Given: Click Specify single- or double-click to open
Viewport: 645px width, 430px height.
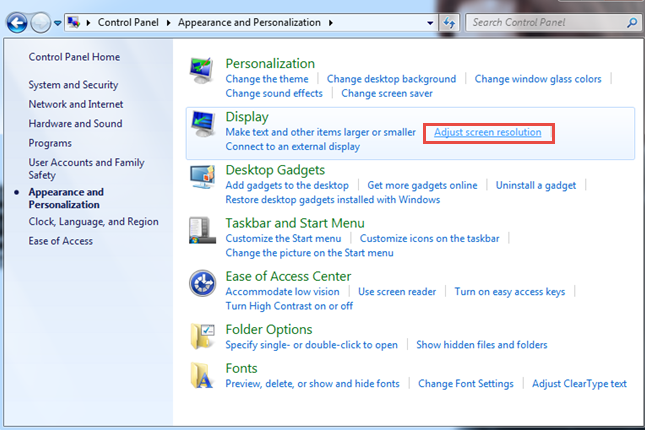Looking at the screenshot, I should tap(312, 344).
